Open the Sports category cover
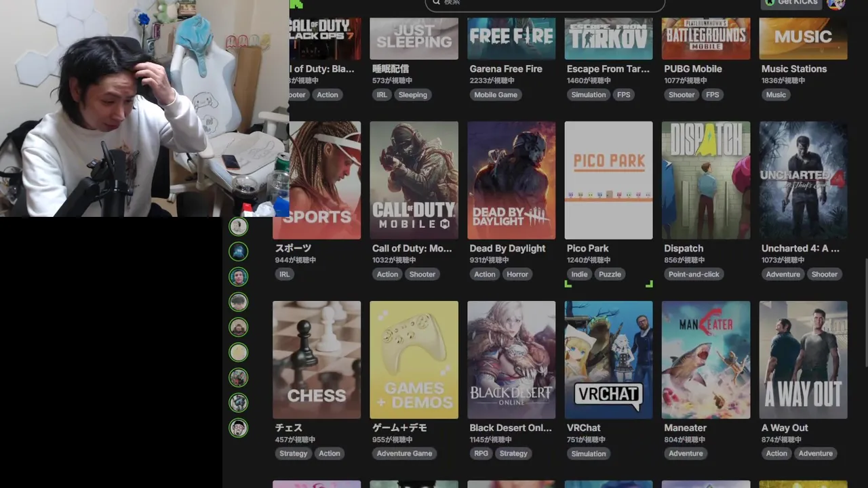 pyautogui.click(x=317, y=180)
